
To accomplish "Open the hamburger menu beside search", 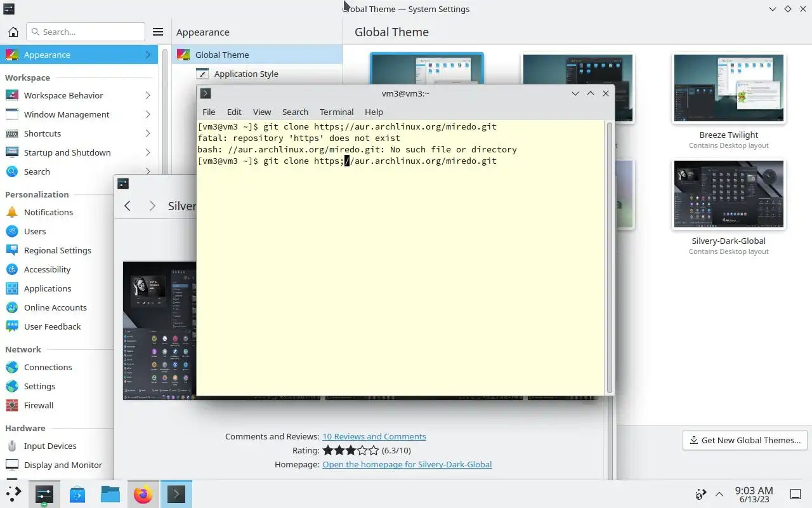I will (x=158, y=32).
